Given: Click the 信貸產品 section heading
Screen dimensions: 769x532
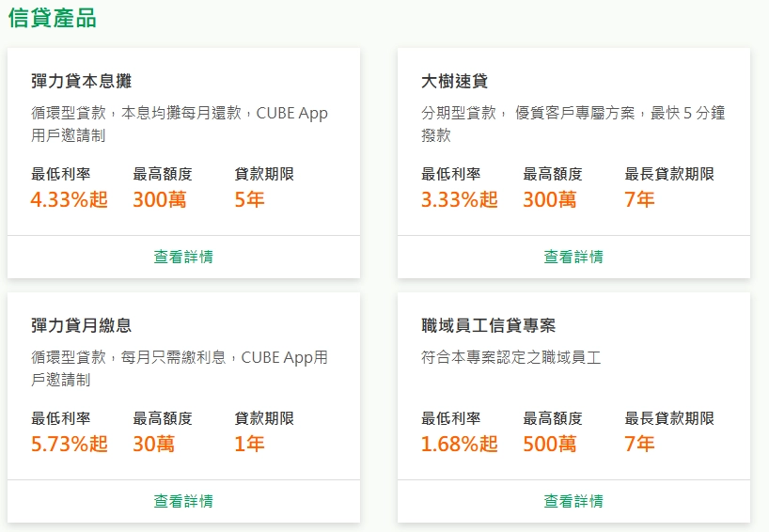Looking at the screenshot, I should pyautogui.click(x=52, y=18).
